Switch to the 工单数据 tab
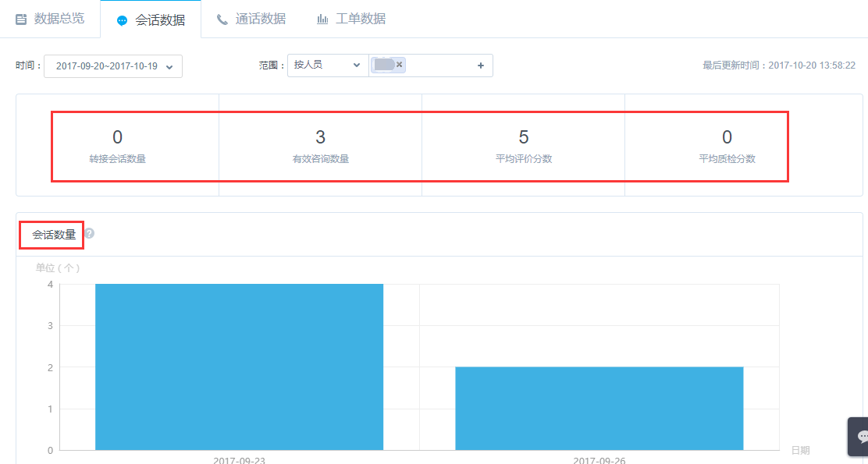Image resolution: width=868 pixels, height=464 pixels. 351,19
